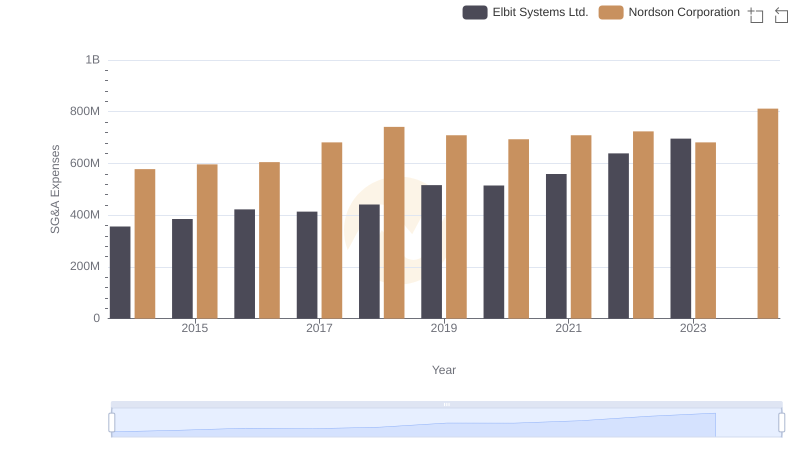Screen dimensions: 800x461
Task: Click the zoom reset (restore) icon
Action: pos(781,15)
